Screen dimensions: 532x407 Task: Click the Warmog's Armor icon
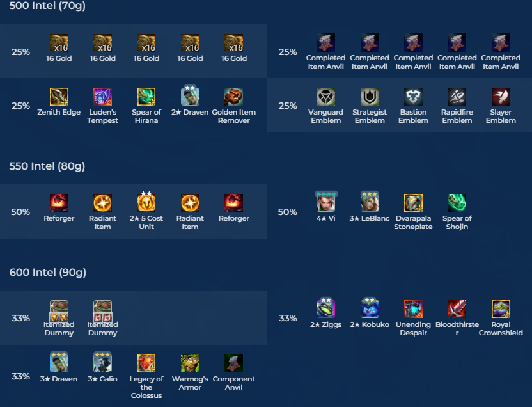pyautogui.click(x=190, y=363)
